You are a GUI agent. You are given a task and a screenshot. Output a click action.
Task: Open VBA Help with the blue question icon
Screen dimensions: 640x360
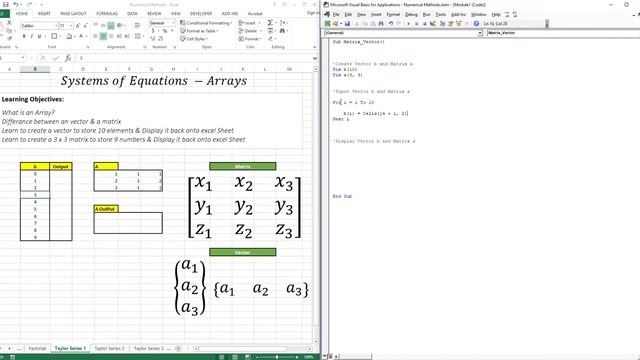click(476, 24)
